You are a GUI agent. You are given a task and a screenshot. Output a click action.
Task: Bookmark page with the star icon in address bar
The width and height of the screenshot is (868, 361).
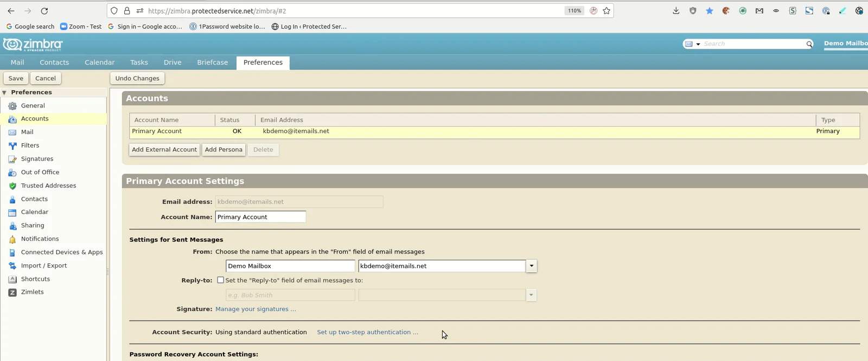click(607, 11)
